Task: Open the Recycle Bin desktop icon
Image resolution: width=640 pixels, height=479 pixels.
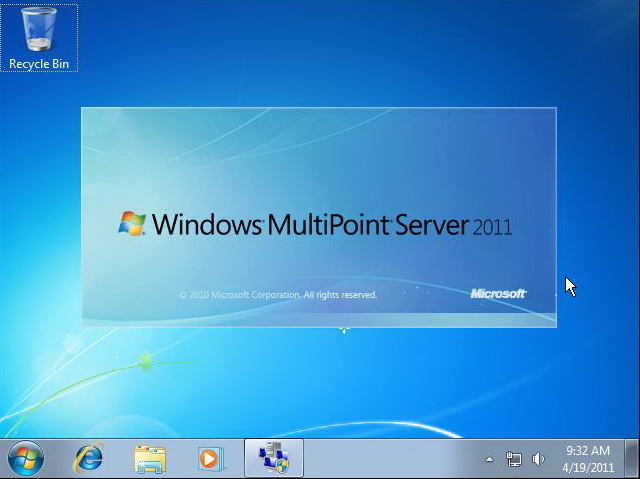Action: pyautogui.click(x=39, y=30)
